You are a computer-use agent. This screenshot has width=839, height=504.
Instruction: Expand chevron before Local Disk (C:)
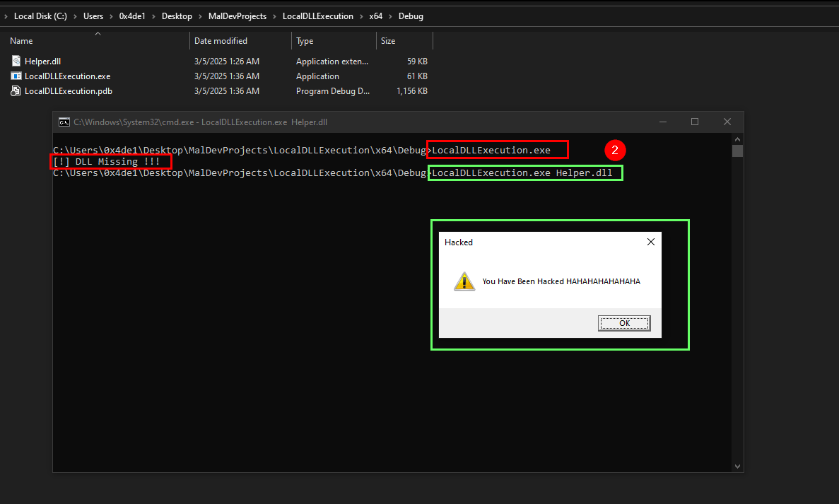point(6,16)
